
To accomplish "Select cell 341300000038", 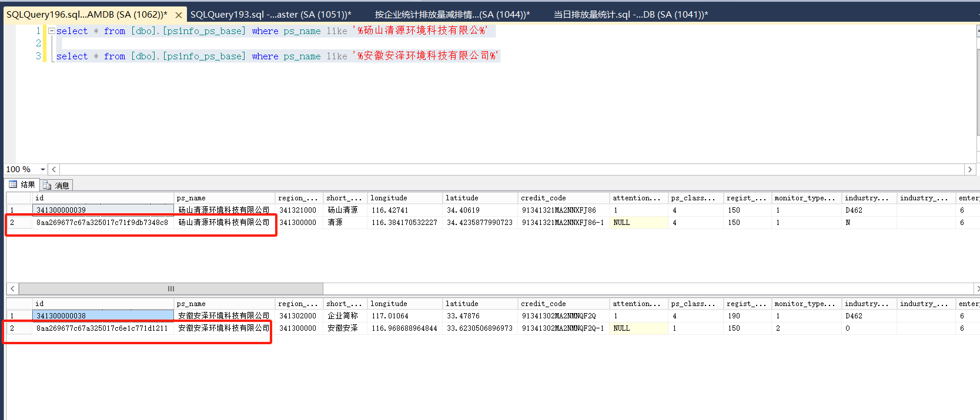I will tap(103, 316).
